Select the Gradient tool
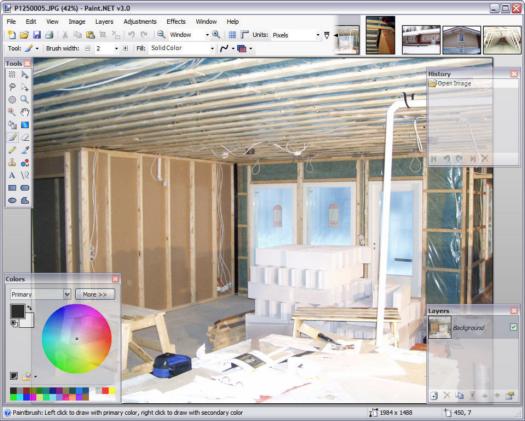Image resolution: width=525 pixels, height=421 pixels. pos(25,125)
